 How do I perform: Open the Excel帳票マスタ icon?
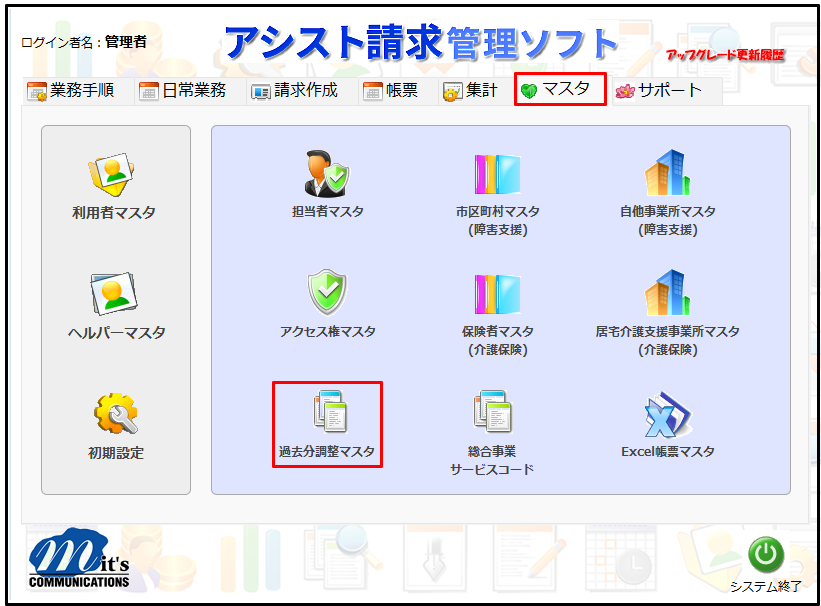coord(667,415)
